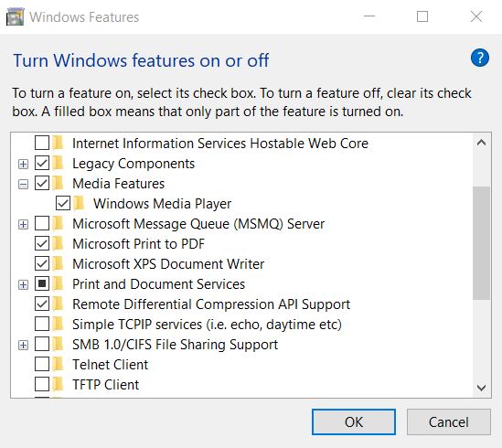This screenshot has height=448, width=502.
Task: Click Cancel to discard changes
Action: [449, 421]
